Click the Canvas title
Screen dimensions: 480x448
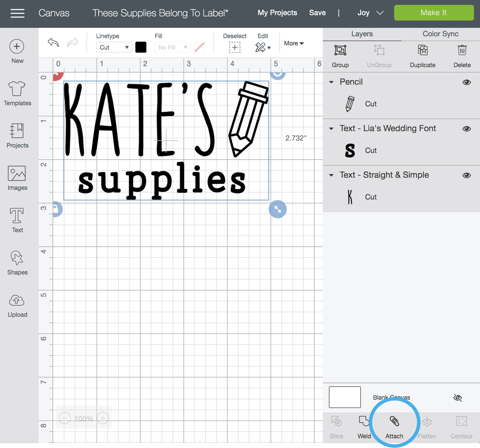[x=54, y=13]
